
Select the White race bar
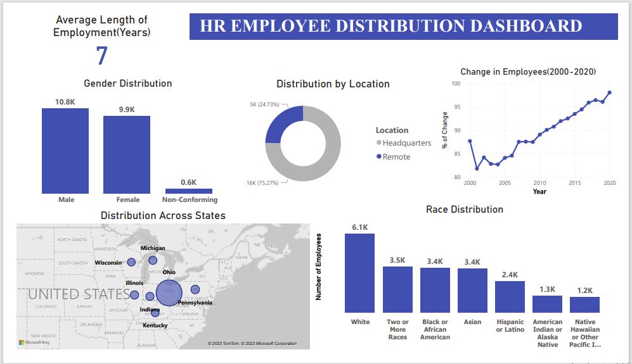pos(359,273)
